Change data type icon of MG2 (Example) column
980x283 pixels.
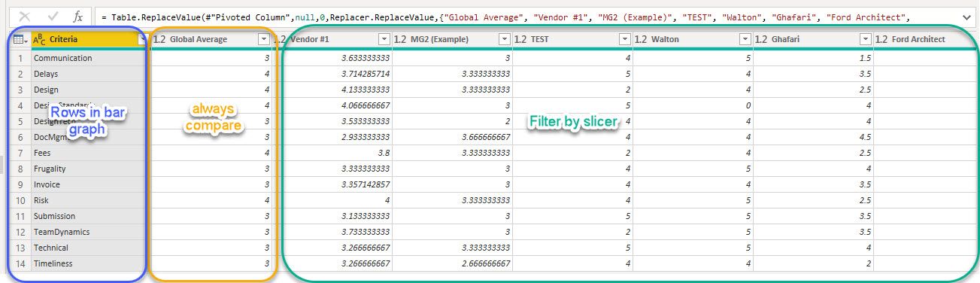[x=399, y=39]
